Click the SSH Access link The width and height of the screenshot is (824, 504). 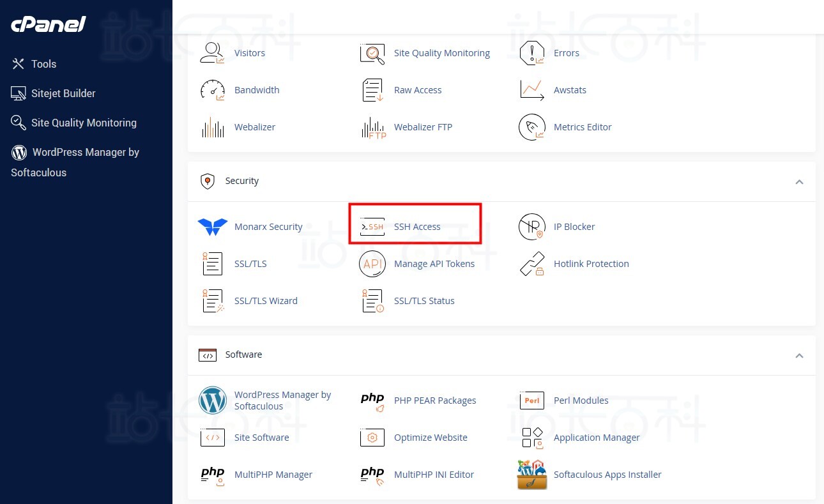417,227
